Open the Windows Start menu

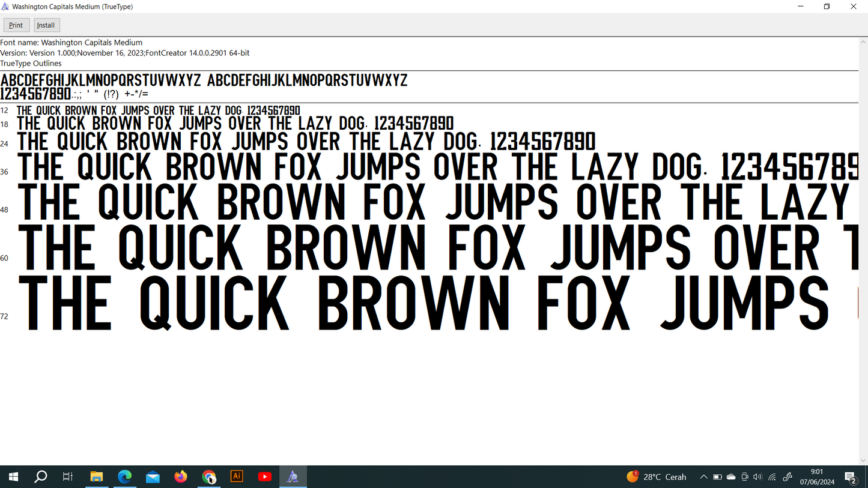point(13,477)
